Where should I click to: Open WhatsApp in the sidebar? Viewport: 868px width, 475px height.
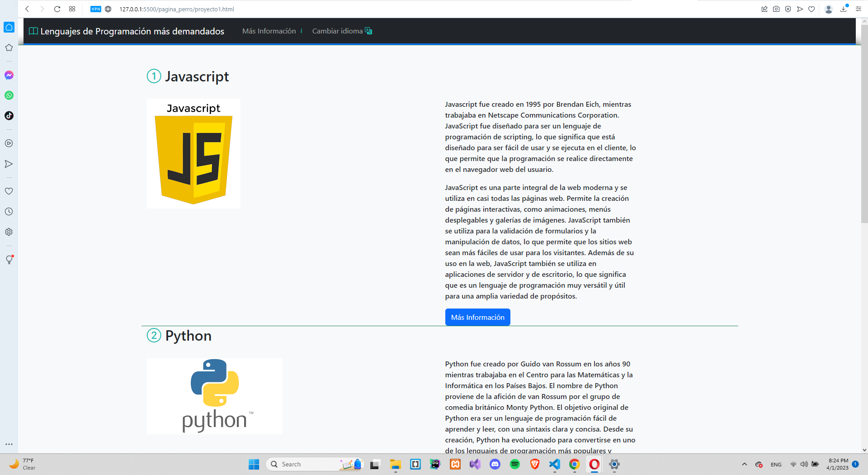[x=9, y=95]
